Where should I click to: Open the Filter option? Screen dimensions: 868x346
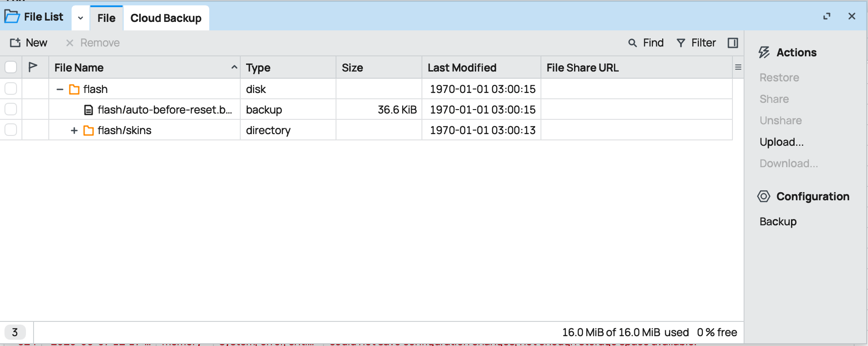pos(696,43)
